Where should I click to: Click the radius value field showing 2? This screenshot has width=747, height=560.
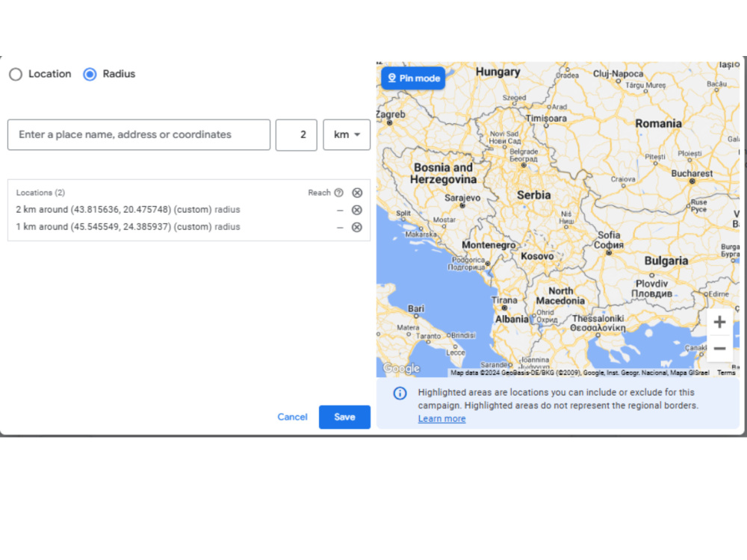pos(297,134)
